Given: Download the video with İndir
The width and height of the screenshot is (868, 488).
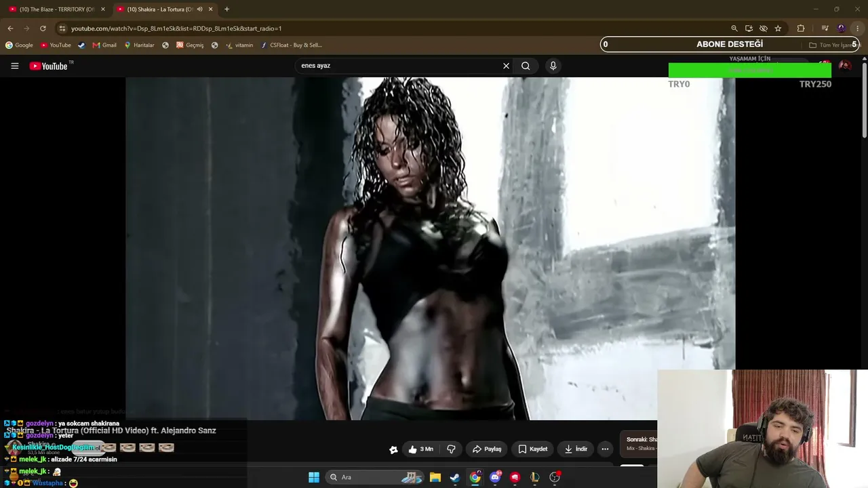Looking at the screenshot, I should pos(576,449).
